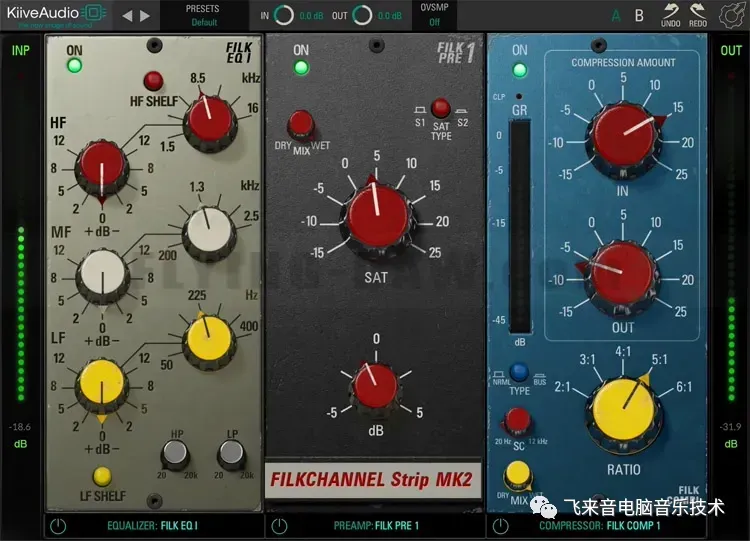The image size is (750, 541).
Task: Click the grey HP filter knob
Action: (175, 453)
